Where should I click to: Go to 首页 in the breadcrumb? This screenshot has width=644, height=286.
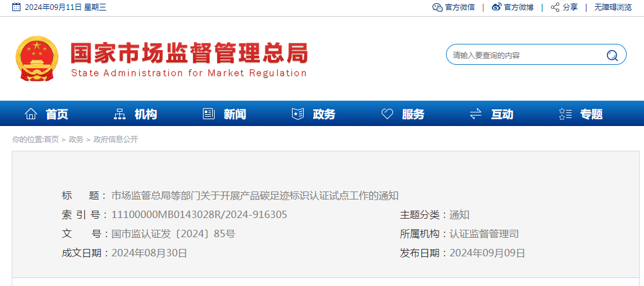(51, 140)
